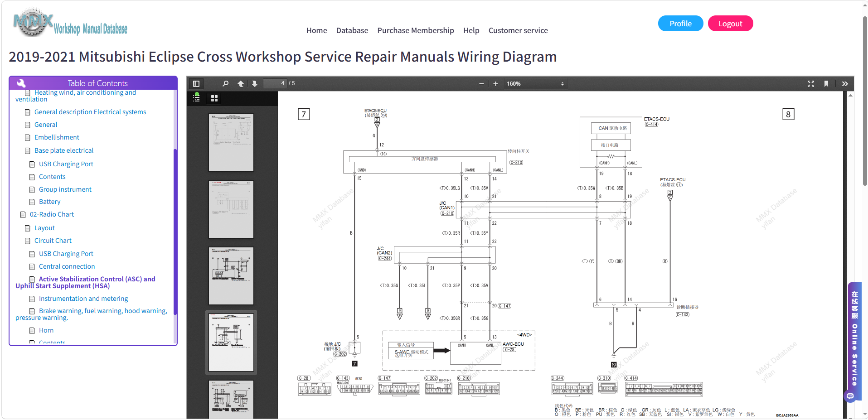Open the Layout entry
The image size is (868, 420).
point(44,228)
